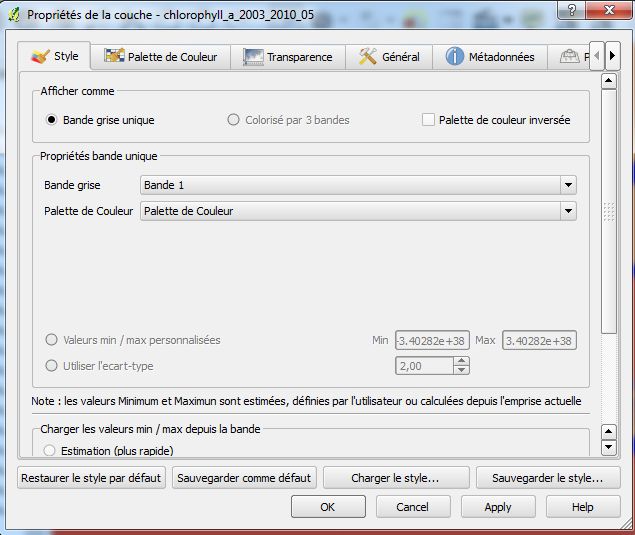Expand the Palette de Couleur combo box

[x=568, y=211]
